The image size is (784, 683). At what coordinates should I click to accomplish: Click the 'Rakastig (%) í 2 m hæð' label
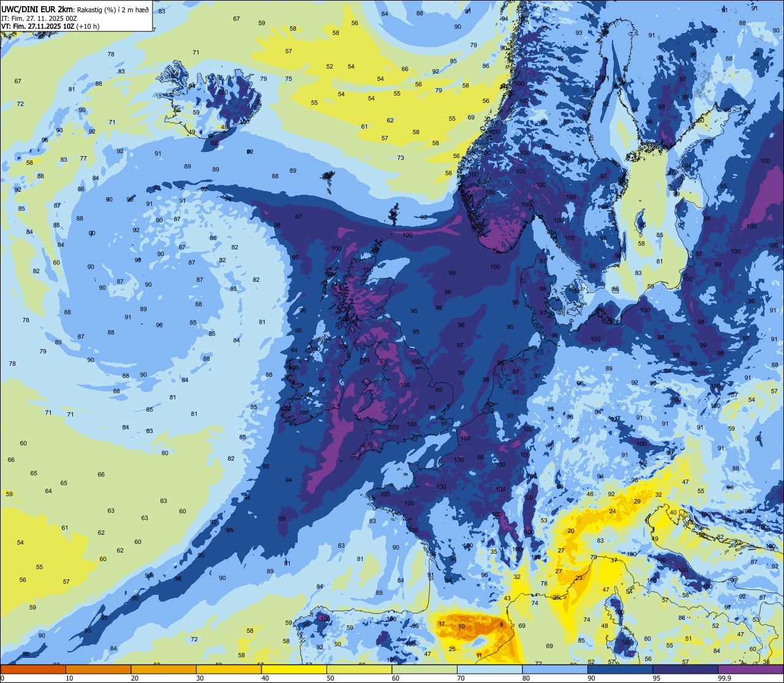113,9
